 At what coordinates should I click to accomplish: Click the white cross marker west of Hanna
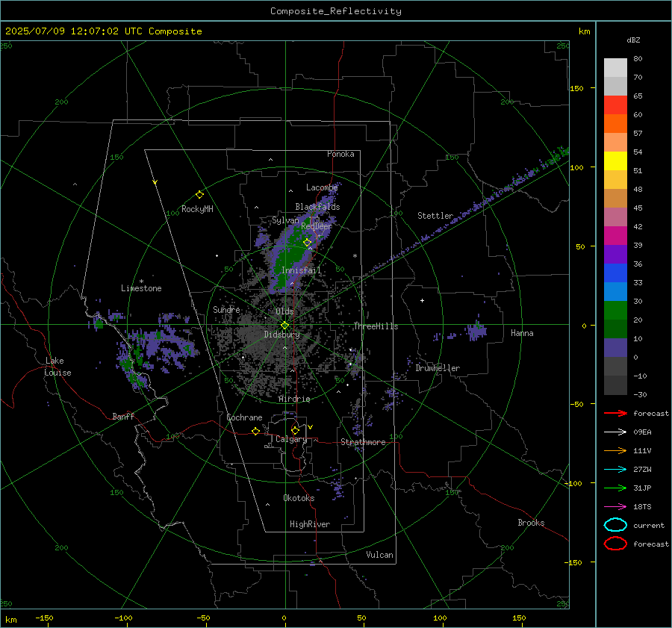422,300
